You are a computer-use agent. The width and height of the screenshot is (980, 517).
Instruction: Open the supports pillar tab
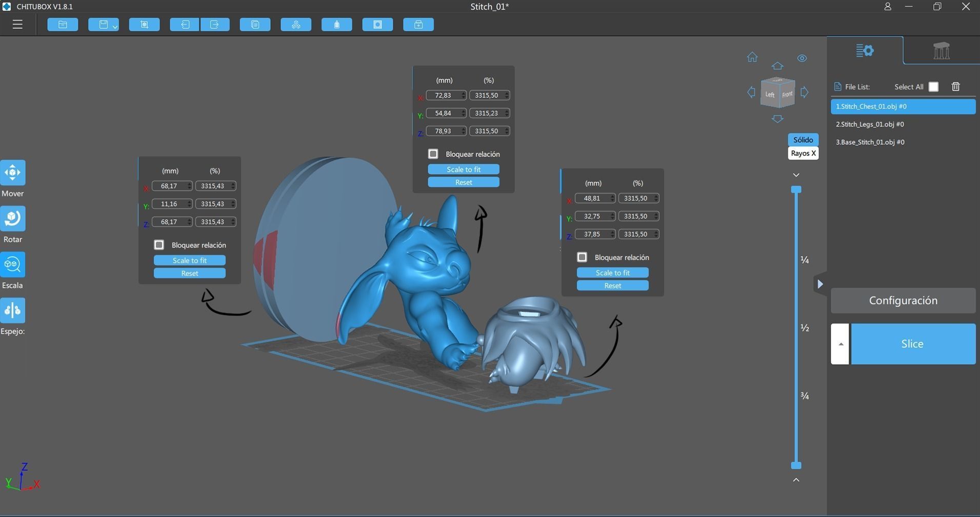tap(942, 50)
